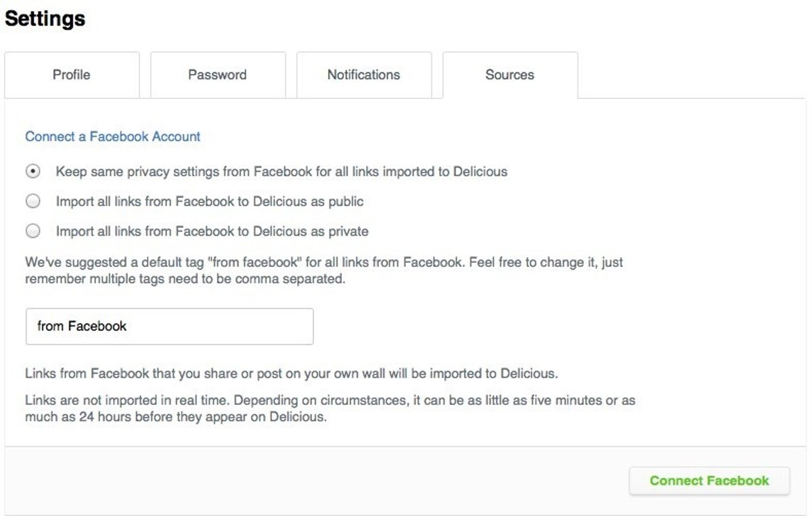
Task: Open the Profile settings tab
Action: click(72, 75)
